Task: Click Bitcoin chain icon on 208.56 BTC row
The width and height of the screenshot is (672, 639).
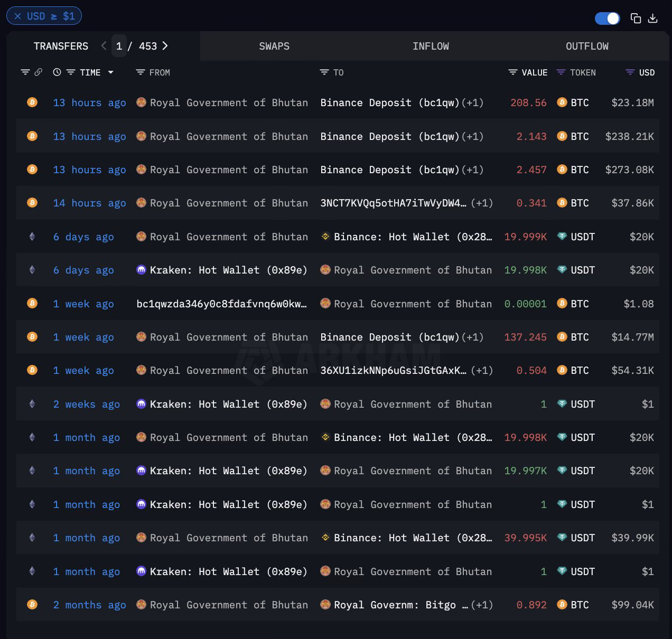Action: point(32,102)
